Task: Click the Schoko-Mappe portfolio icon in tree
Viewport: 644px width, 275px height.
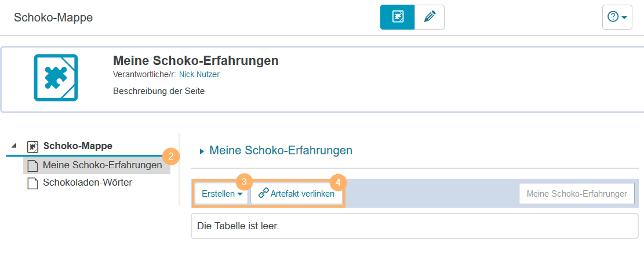Action: coord(32,146)
